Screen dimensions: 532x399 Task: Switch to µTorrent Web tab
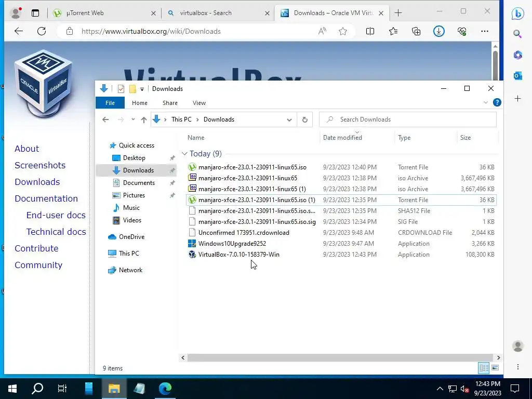[103, 13]
